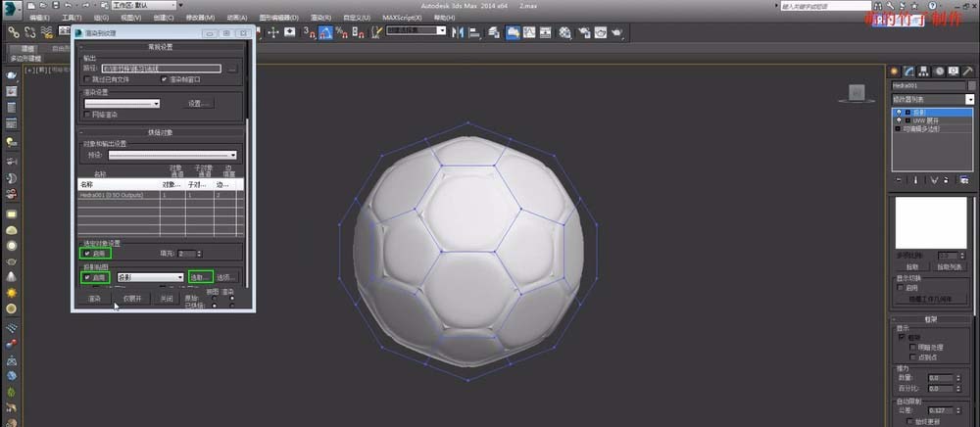
Task: Open the Motion panel icon
Action: (938, 71)
